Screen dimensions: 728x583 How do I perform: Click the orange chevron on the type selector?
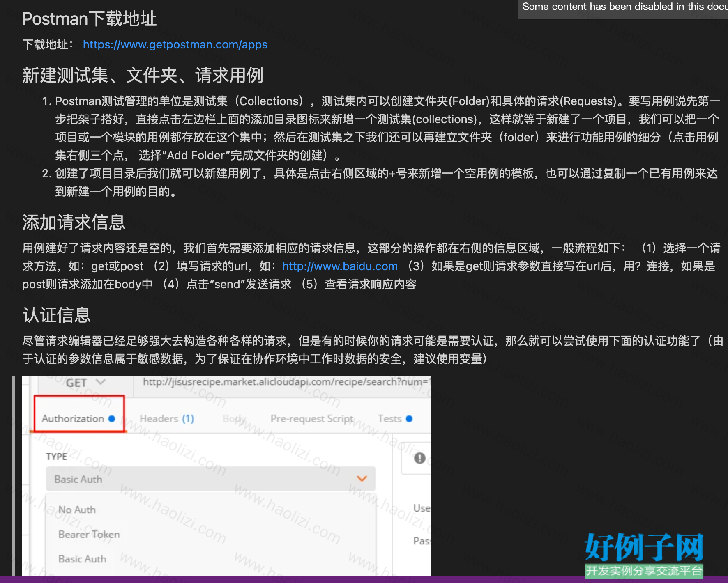coord(362,479)
